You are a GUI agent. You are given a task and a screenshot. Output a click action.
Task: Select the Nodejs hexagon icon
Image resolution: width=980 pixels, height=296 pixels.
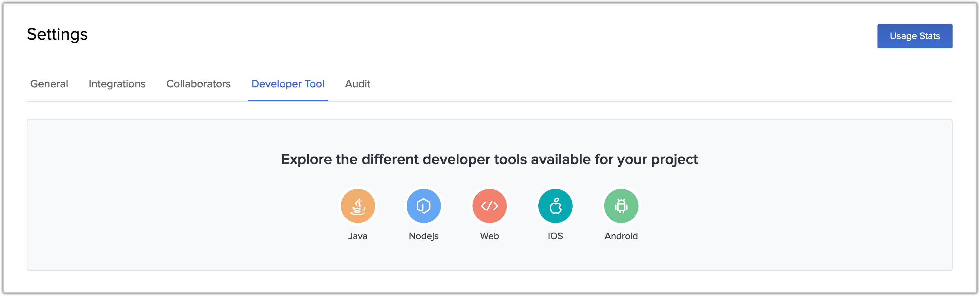(423, 206)
